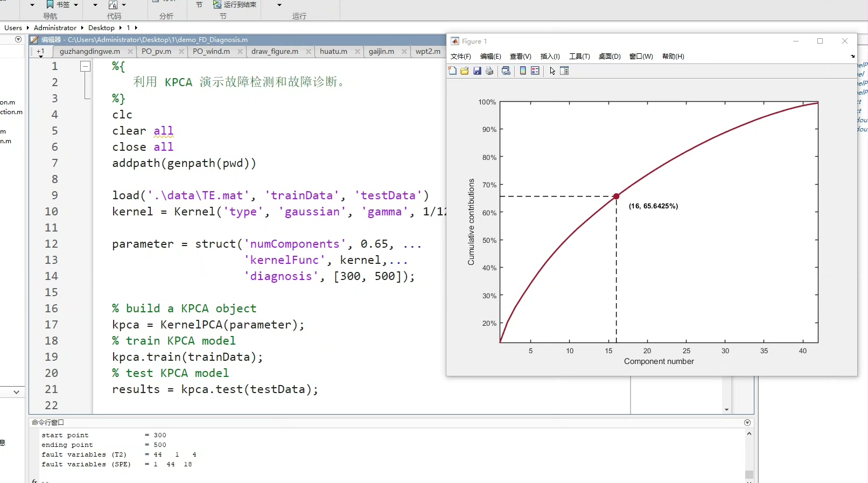Switch to huatu.m editor tab
The width and height of the screenshot is (868, 483).
pyautogui.click(x=333, y=52)
